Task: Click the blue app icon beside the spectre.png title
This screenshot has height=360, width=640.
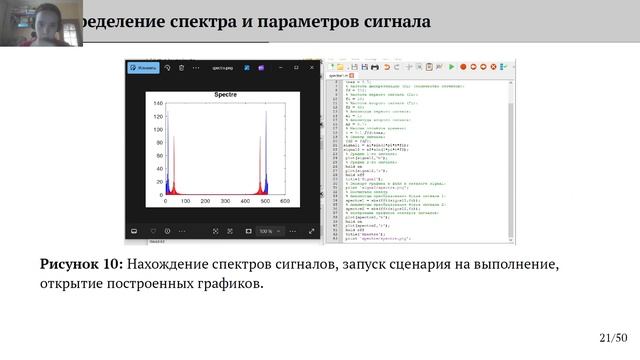Action: [247, 68]
